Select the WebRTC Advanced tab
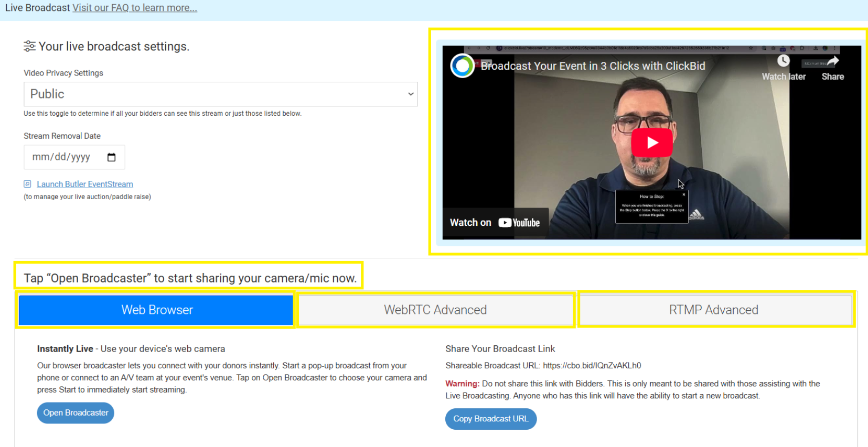 click(x=435, y=310)
